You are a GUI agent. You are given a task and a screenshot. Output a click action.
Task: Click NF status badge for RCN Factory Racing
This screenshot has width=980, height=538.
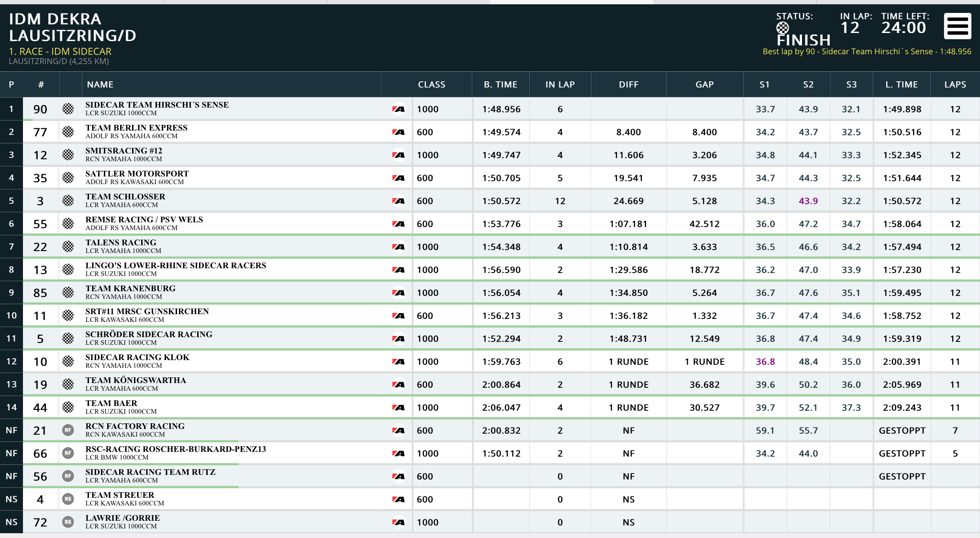point(68,430)
